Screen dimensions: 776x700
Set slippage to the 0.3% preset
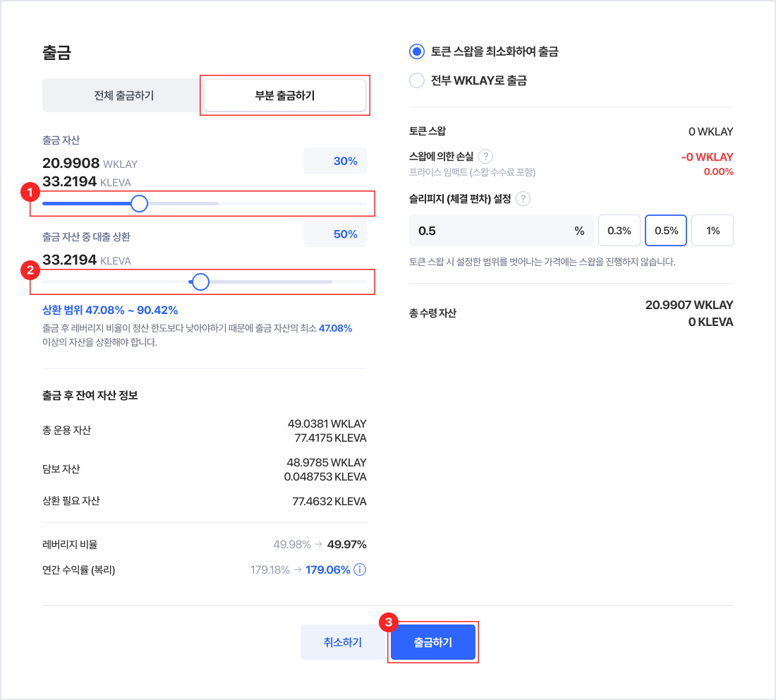(619, 231)
